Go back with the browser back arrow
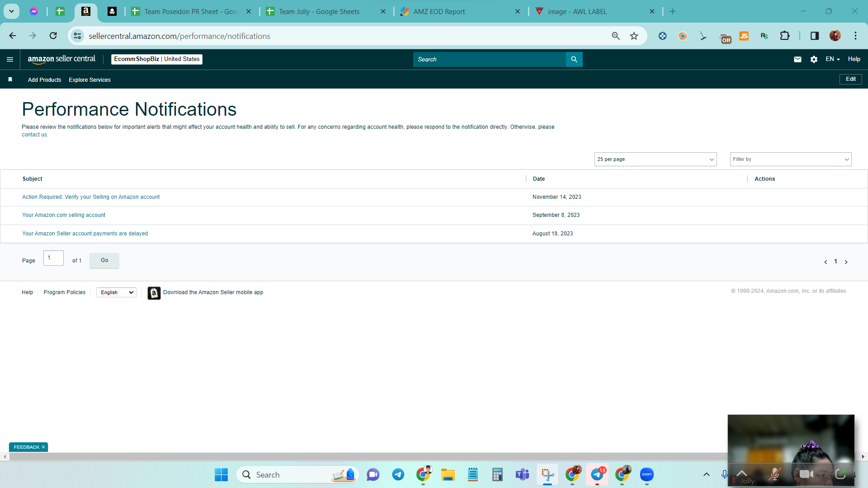868x488 pixels. click(13, 36)
